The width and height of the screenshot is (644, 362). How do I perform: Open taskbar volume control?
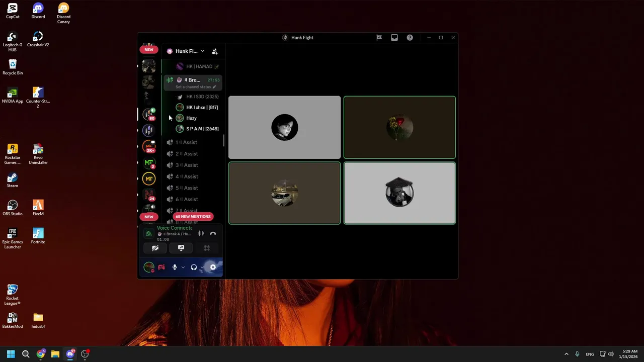click(611, 354)
